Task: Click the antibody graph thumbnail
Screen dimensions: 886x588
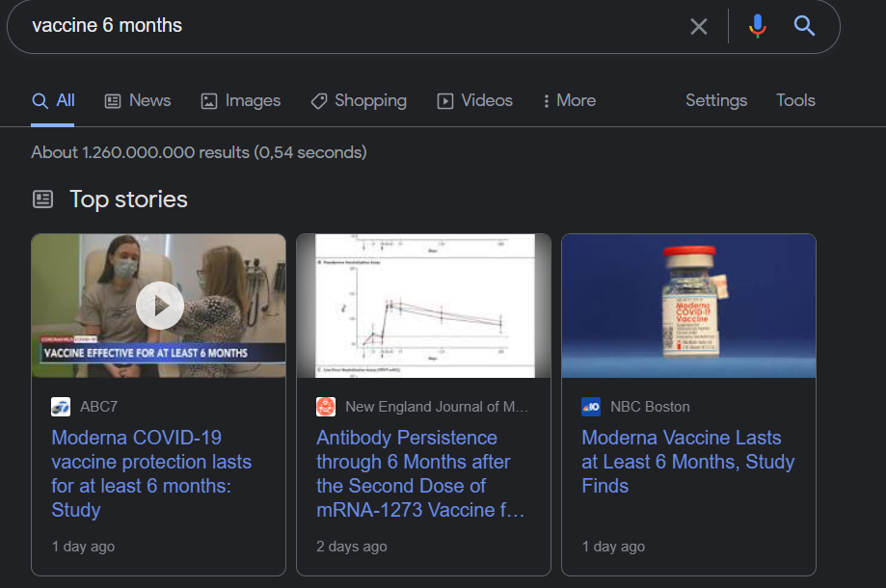Action: (x=423, y=307)
